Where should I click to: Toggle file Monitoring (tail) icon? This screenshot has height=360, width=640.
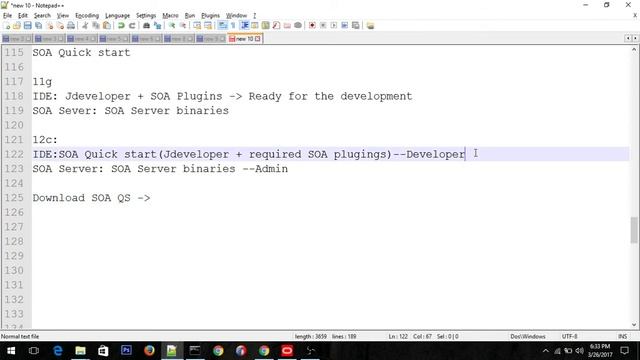click(x=298, y=26)
